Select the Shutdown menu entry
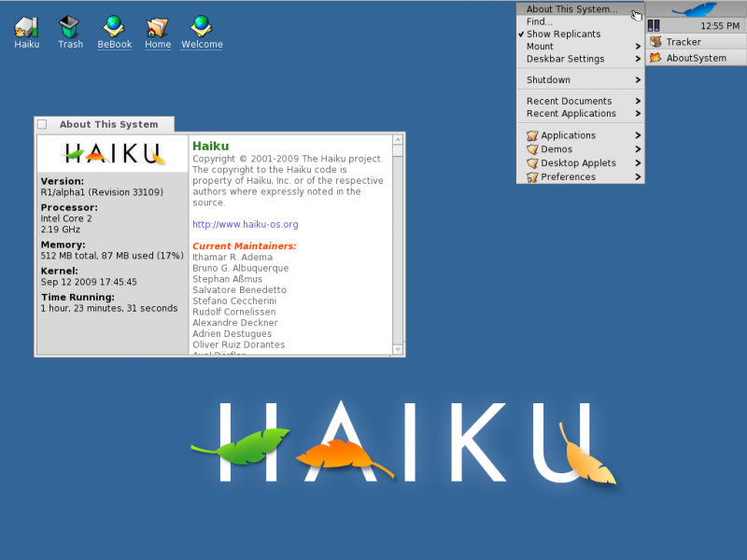 (x=580, y=80)
